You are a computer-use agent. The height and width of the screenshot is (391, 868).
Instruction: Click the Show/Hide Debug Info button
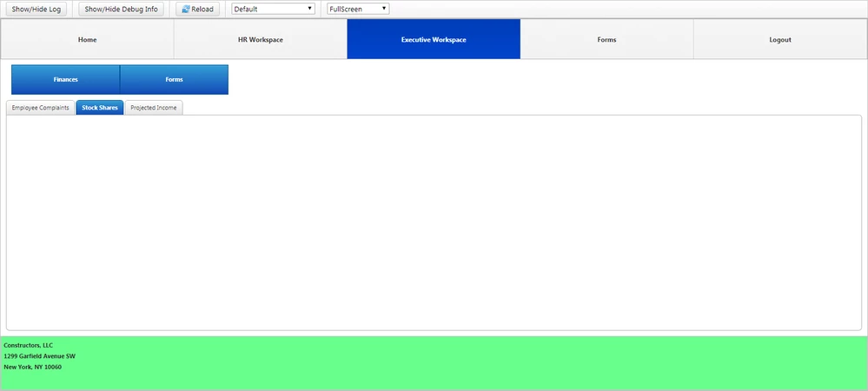tap(122, 9)
